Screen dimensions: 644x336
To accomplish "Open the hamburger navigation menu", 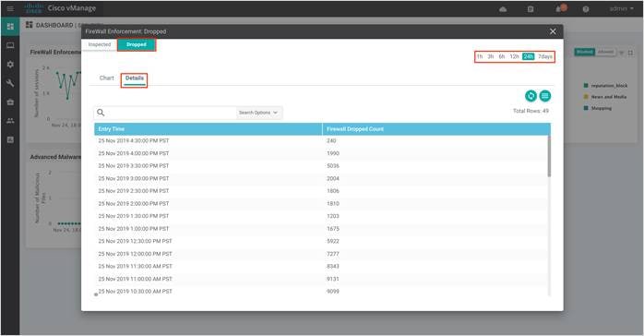I will point(10,8).
